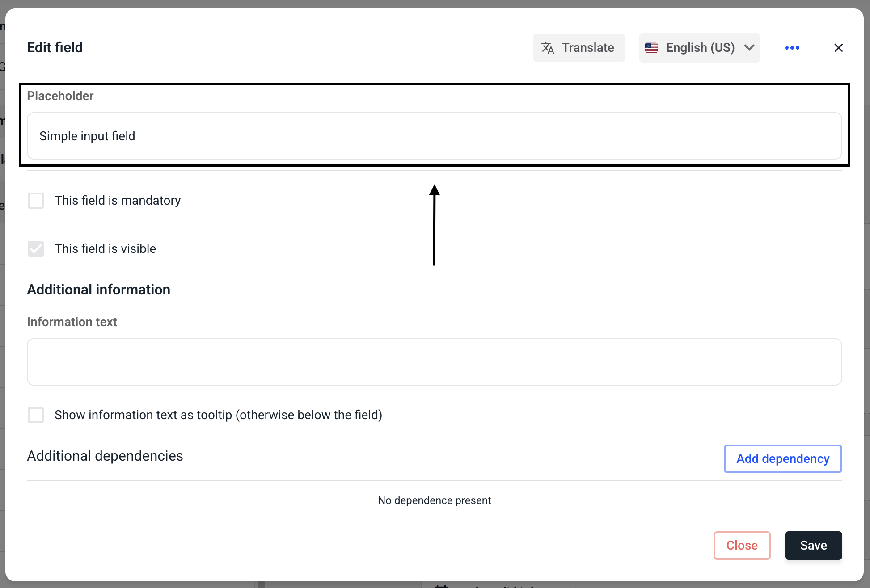Click the 'This field is mandatory' label
870x588 pixels.
(x=118, y=201)
